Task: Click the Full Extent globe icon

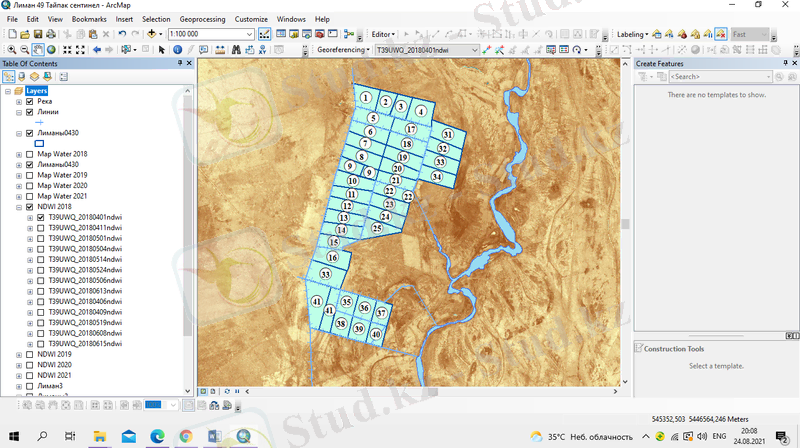Action: point(52,49)
